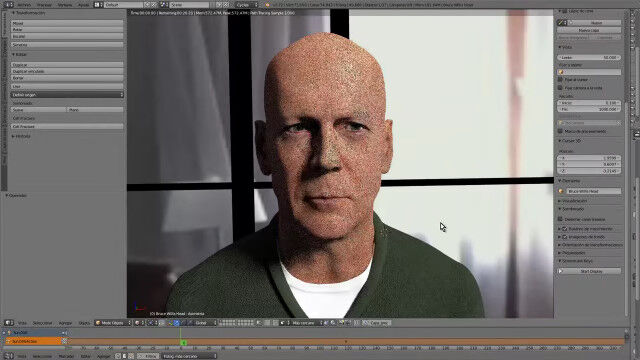Click the Mover button

pyautogui.click(x=67, y=23)
